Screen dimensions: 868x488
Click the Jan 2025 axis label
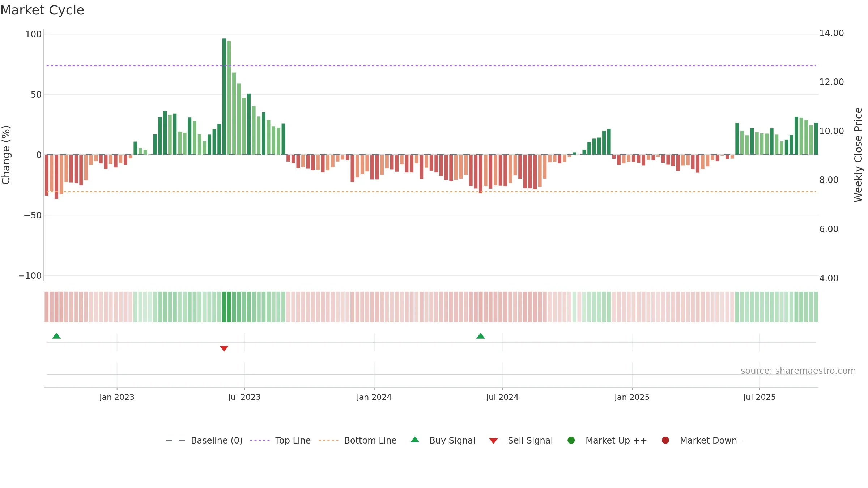(x=632, y=397)
